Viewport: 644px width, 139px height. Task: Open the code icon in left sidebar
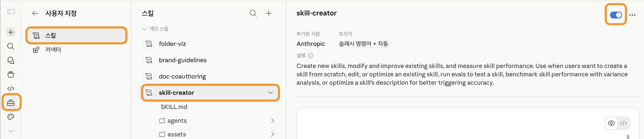point(11,89)
